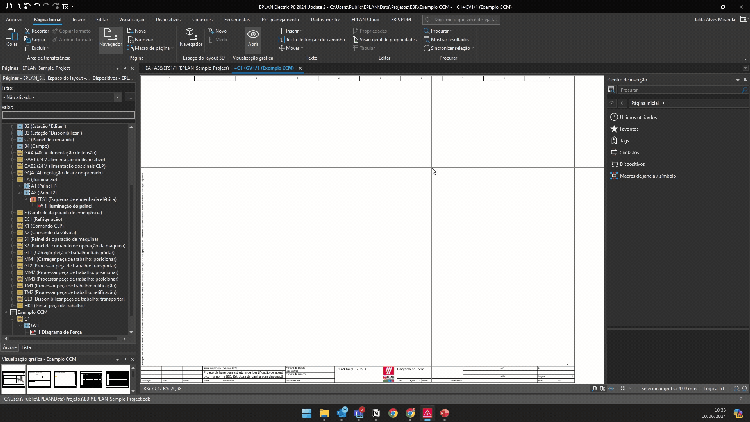Click first thumbnail in Visualização gráfica panel
Image resolution: width=750 pixels, height=422 pixels.
[13, 377]
